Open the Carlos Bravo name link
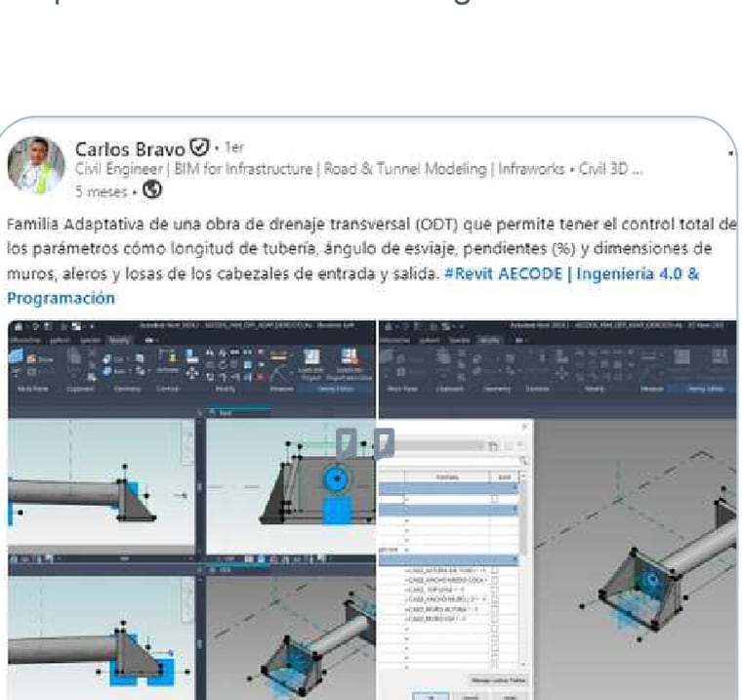The height and width of the screenshot is (700, 742). point(130,149)
